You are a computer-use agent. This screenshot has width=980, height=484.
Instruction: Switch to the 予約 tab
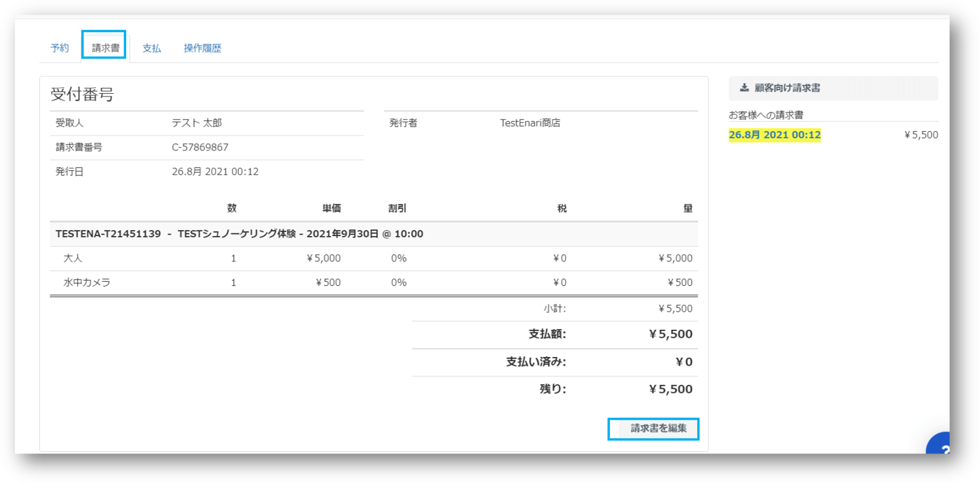(60, 48)
